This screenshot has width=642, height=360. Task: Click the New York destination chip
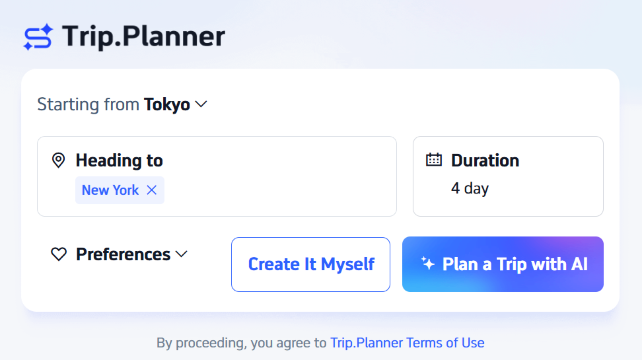[x=120, y=190]
